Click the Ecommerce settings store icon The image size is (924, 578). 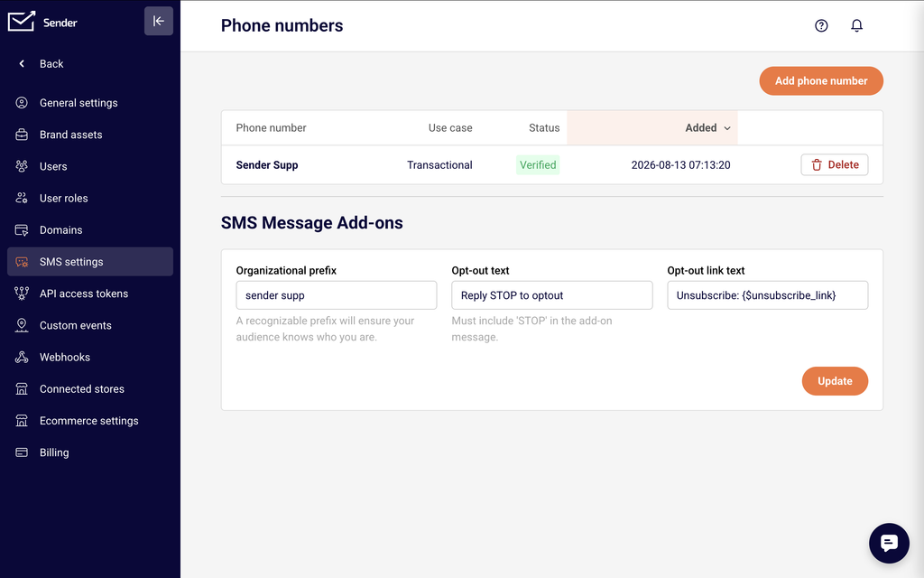(22, 421)
